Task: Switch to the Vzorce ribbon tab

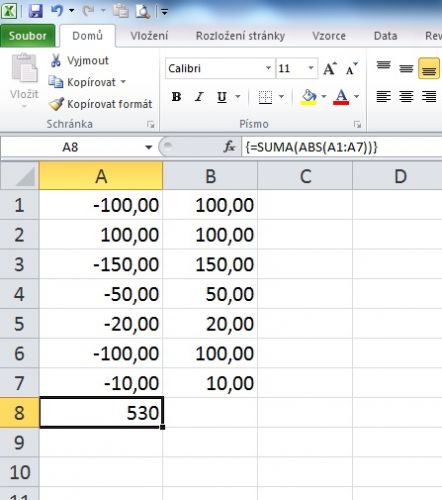Action: click(329, 36)
